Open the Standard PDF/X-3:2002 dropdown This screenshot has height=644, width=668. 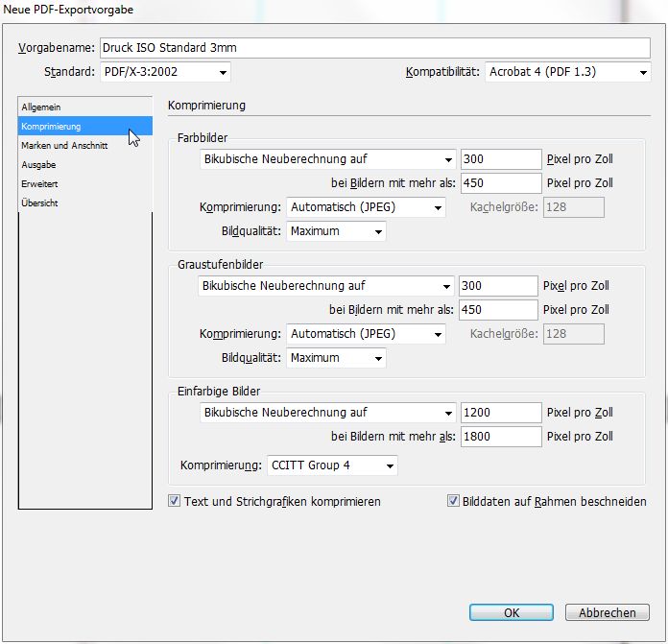pos(165,72)
